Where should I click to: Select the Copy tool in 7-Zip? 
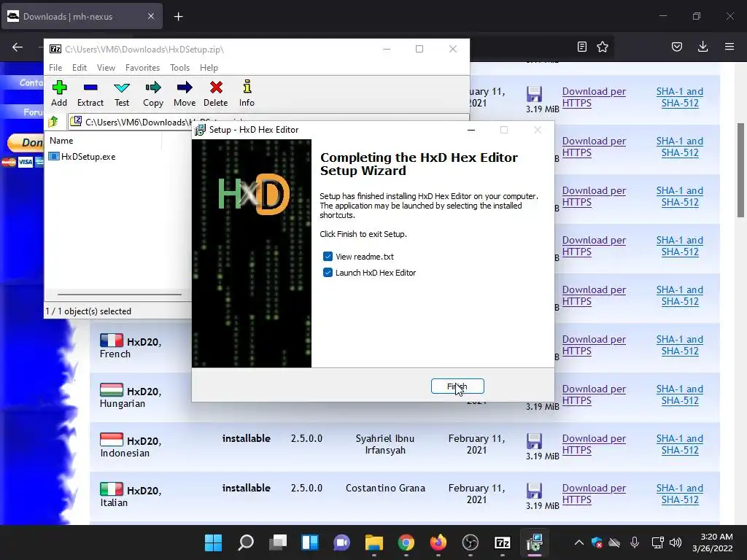tap(153, 94)
